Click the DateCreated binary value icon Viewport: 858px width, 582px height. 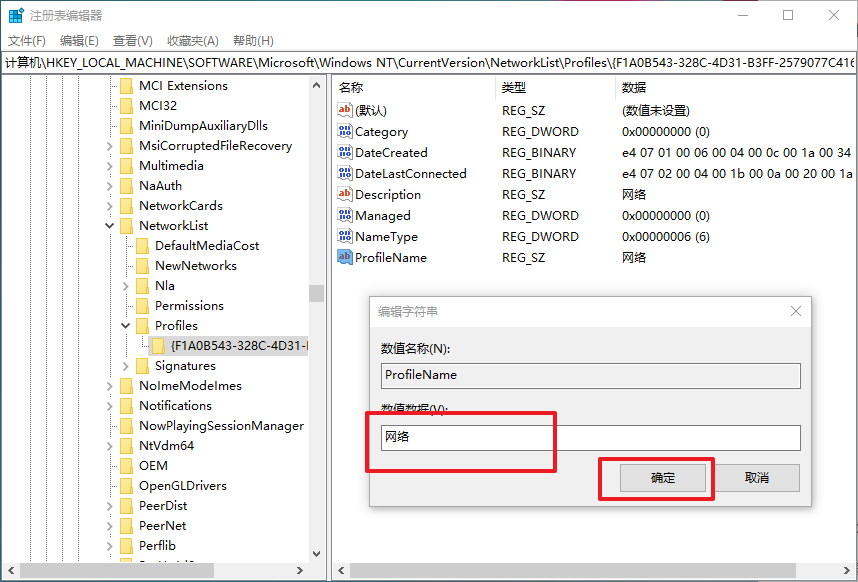pyautogui.click(x=346, y=153)
